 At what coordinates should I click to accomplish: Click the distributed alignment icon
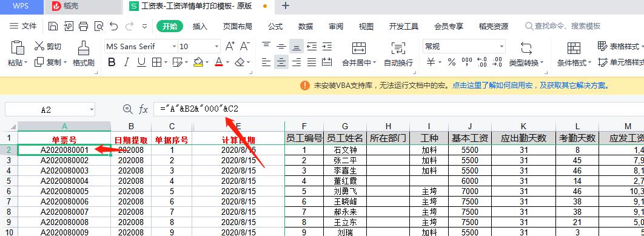point(327,62)
